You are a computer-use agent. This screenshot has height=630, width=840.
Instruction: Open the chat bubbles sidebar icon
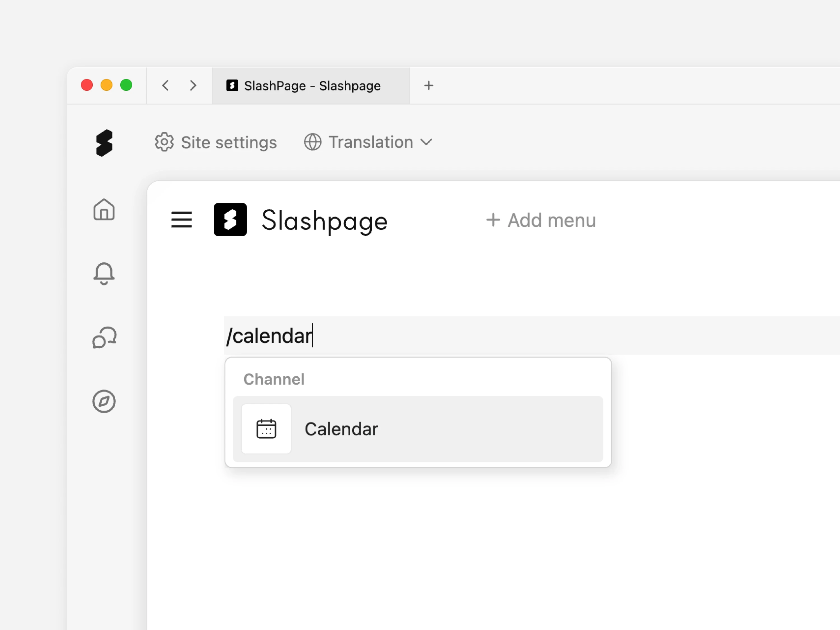[x=104, y=337]
